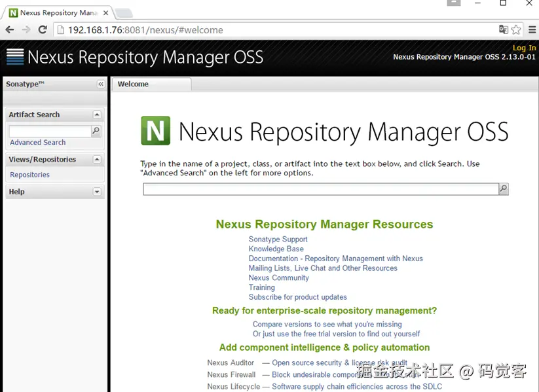Minimize the browser window
This screenshot has height=392, width=539.
pos(478,3)
